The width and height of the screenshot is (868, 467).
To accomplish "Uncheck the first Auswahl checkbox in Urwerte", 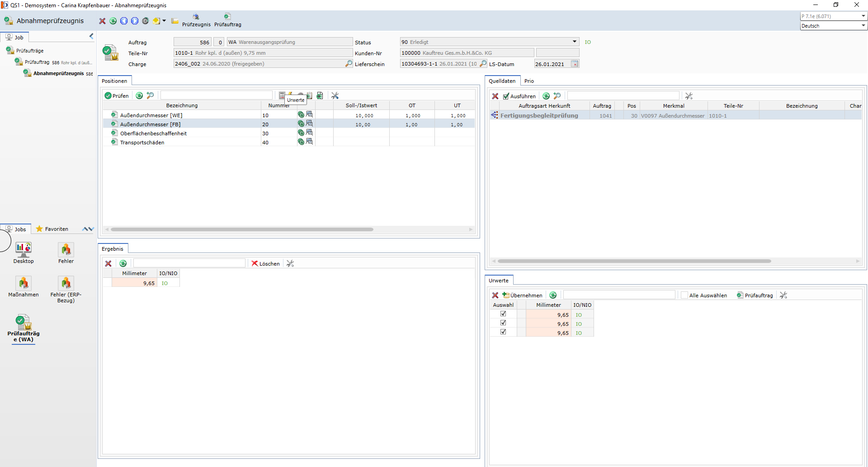I will coord(503,314).
